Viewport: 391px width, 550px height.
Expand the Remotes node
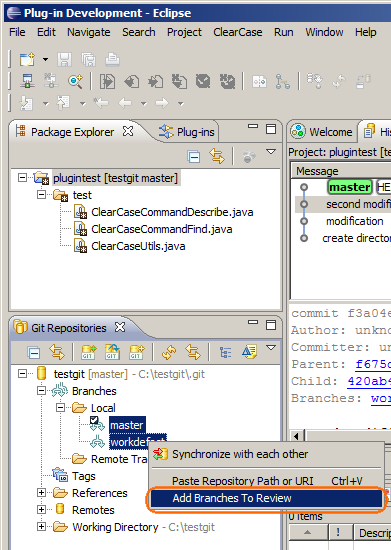[41, 510]
